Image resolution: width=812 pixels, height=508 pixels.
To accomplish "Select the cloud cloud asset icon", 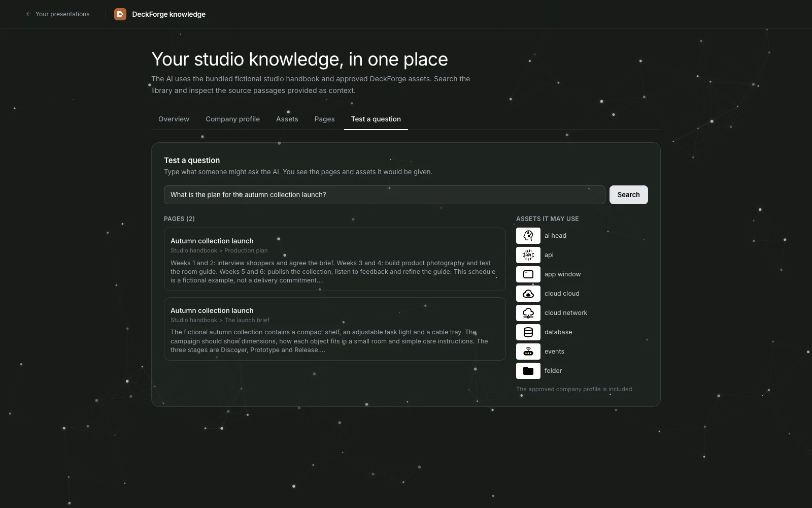I will (528, 294).
